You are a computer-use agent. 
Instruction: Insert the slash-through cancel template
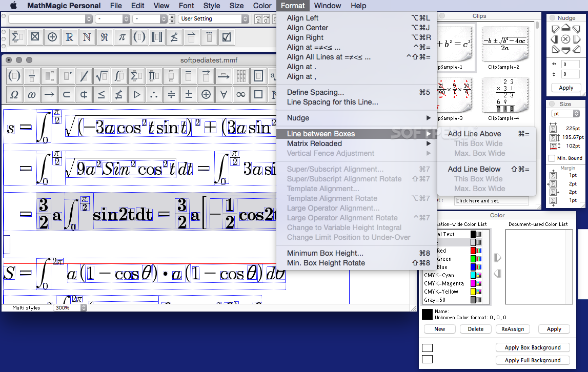(84, 76)
